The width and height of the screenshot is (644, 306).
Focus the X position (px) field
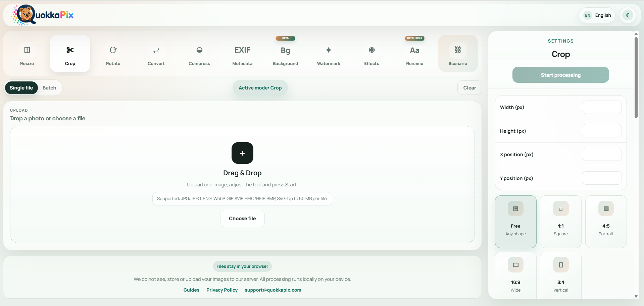[602, 155]
